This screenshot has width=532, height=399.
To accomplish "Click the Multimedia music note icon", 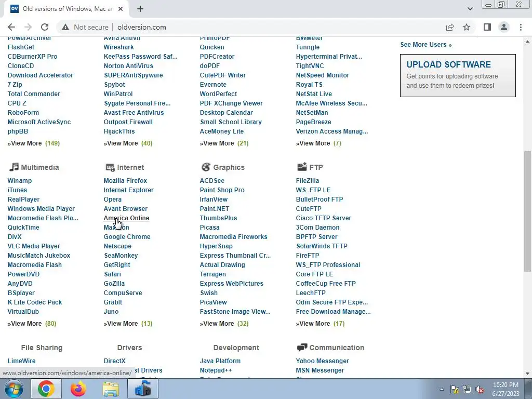I will (14, 167).
